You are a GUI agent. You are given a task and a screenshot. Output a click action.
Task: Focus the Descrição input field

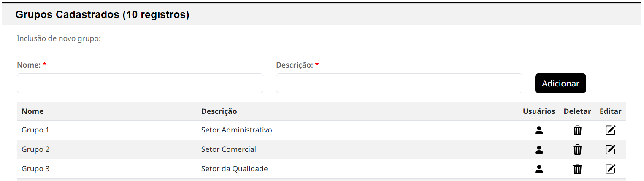[x=399, y=84]
